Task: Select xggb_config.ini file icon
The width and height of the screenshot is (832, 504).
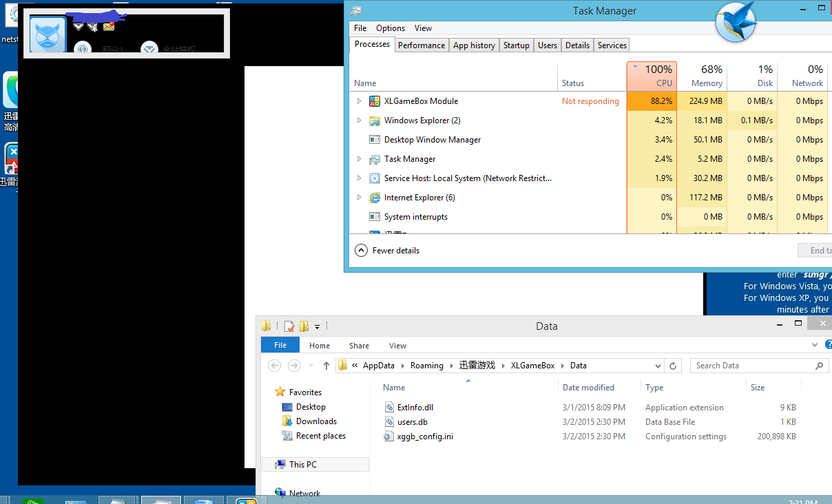Action: (x=390, y=437)
